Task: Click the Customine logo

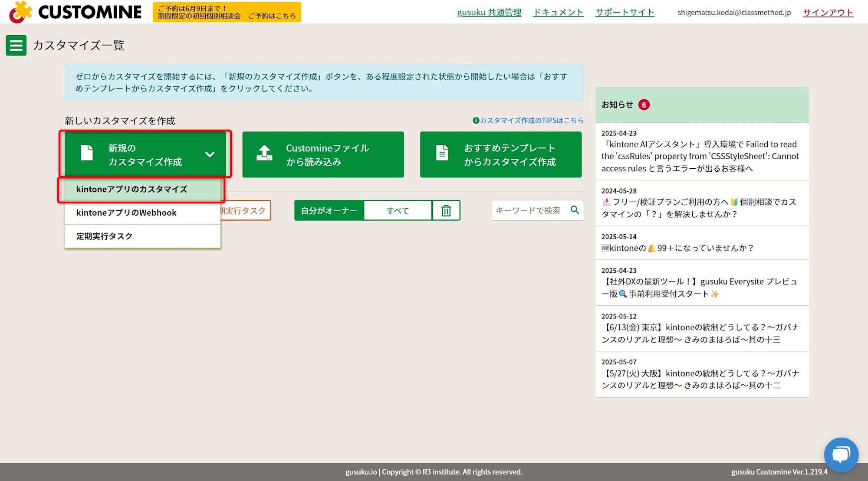Action: tap(76, 12)
